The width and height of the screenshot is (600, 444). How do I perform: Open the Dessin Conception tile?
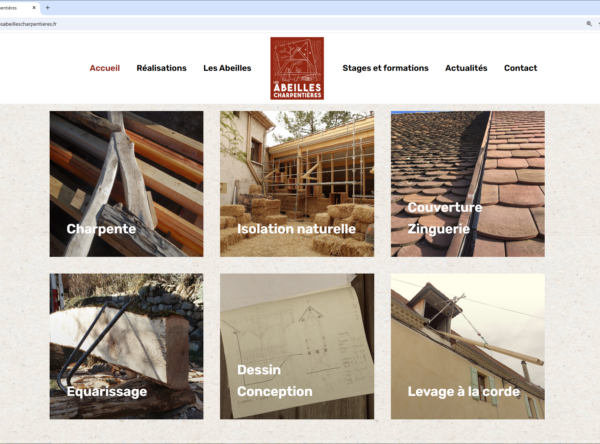(297, 346)
